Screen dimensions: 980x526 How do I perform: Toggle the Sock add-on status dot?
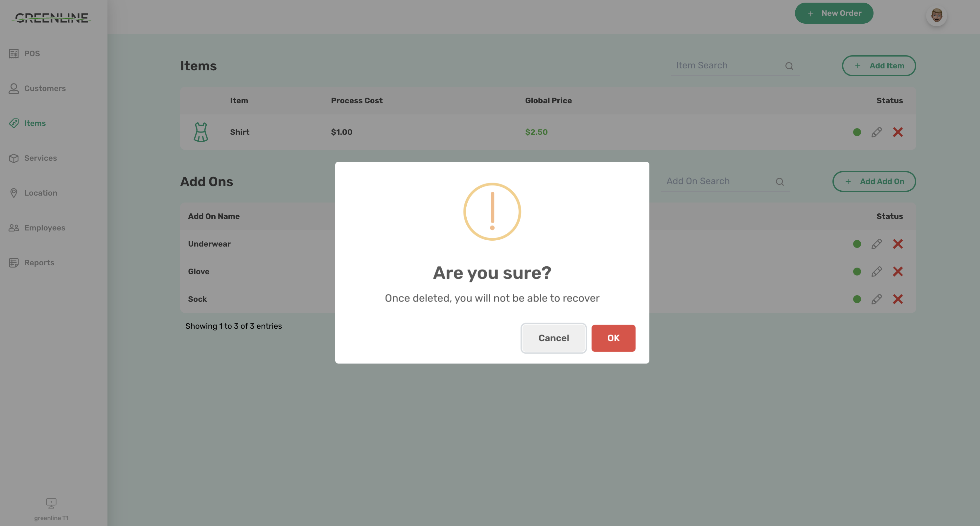[x=857, y=299]
